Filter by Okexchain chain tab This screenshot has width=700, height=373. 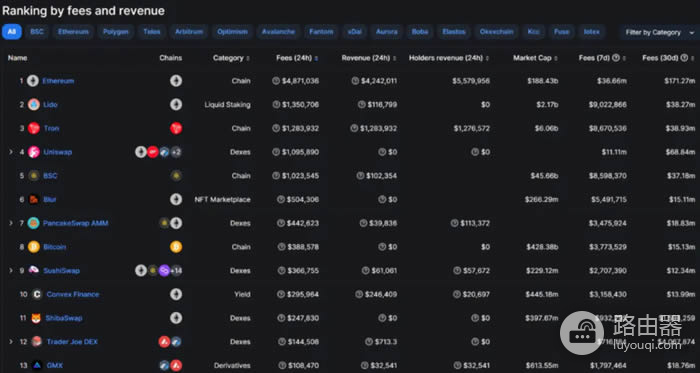pos(496,32)
